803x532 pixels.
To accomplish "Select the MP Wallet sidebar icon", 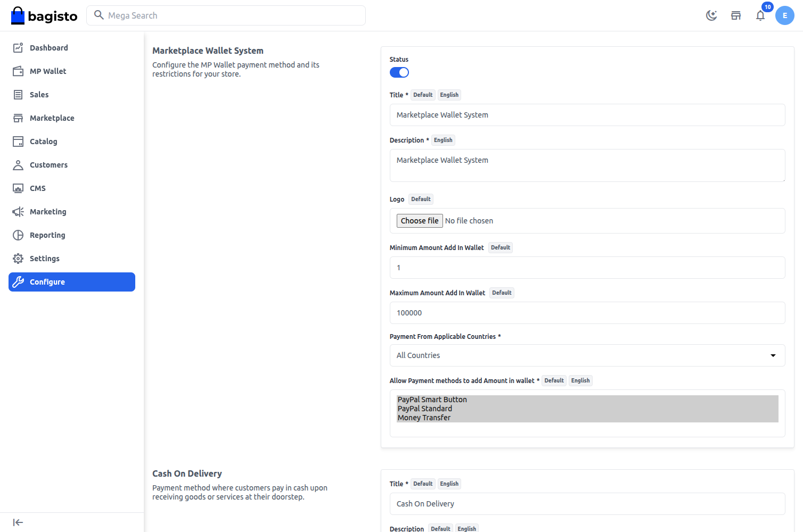I will (18, 71).
